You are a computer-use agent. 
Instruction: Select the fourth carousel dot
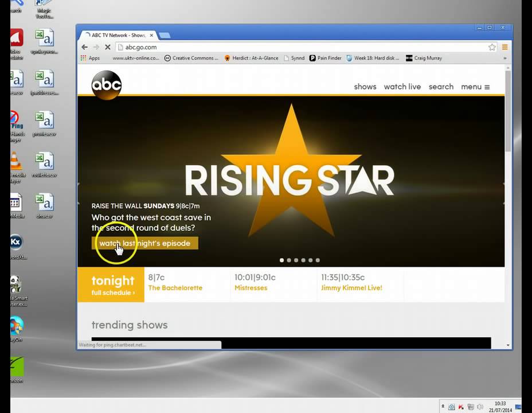(x=303, y=260)
